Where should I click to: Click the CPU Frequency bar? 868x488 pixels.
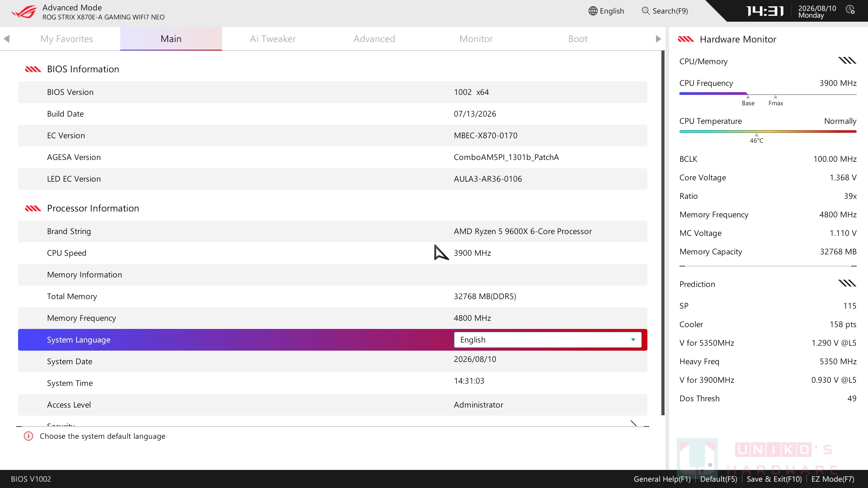pos(768,94)
